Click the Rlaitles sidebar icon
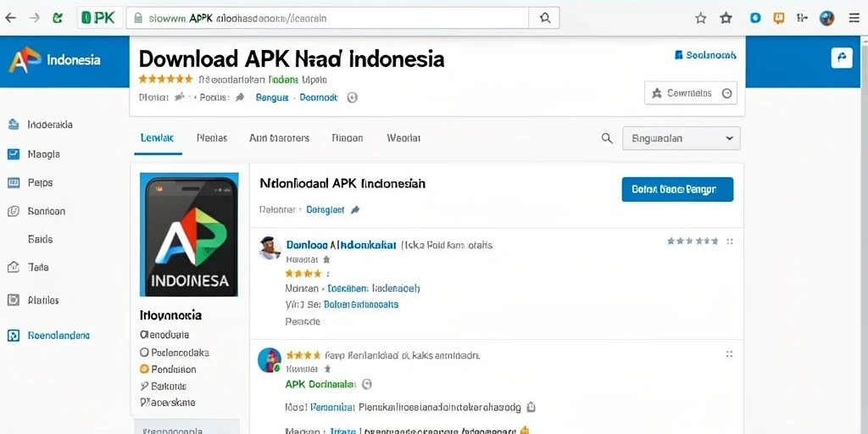This screenshot has width=868, height=434. click(x=14, y=300)
